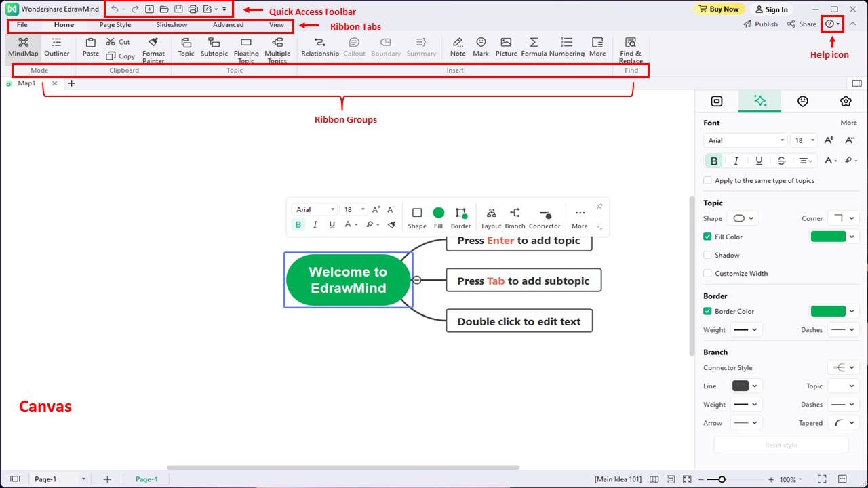Open the Border Color swatch picker
Viewport: 868px width, 488px height.
(834, 311)
